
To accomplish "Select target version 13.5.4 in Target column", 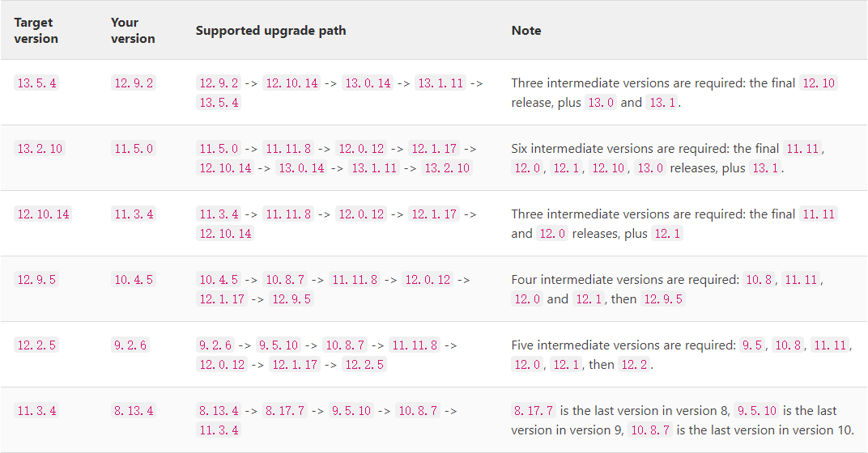I will coord(36,83).
